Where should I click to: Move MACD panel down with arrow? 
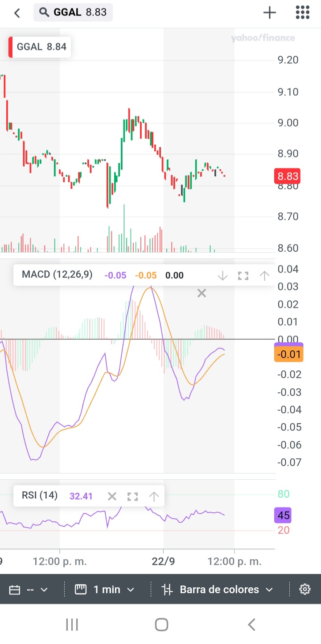tap(222, 276)
